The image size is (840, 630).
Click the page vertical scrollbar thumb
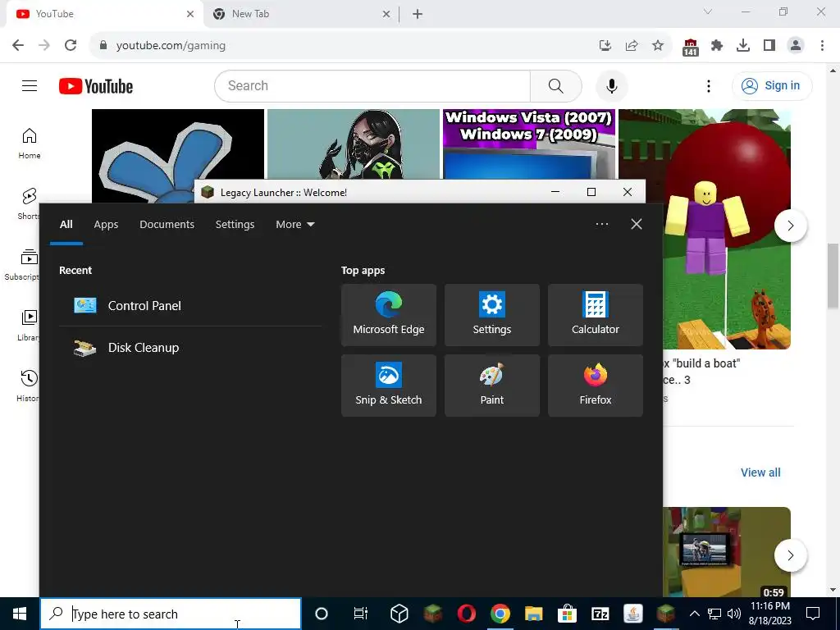(833, 275)
